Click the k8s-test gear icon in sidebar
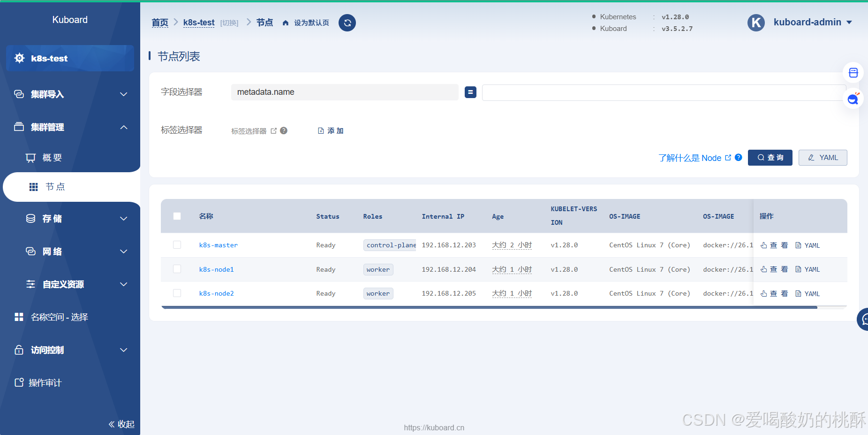This screenshot has width=868, height=435. point(20,58)
